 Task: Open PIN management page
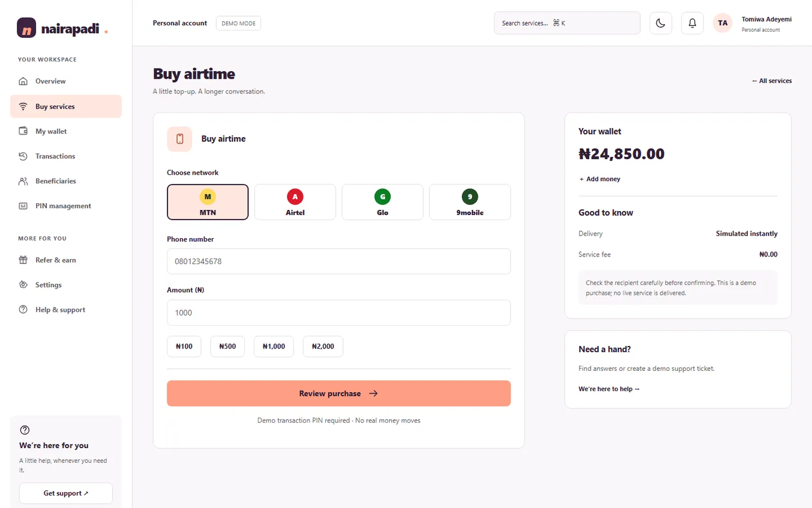[66, 206]
